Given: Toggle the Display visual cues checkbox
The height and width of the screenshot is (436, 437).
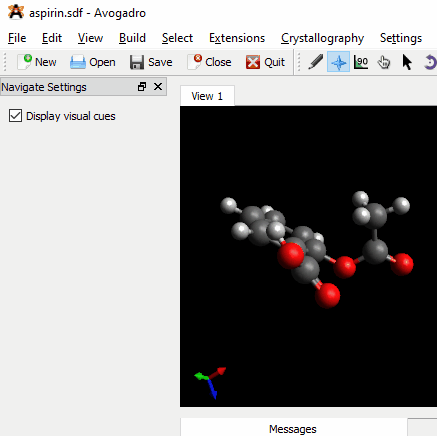Looking at the screenshot, I should [x=15, y=116].
